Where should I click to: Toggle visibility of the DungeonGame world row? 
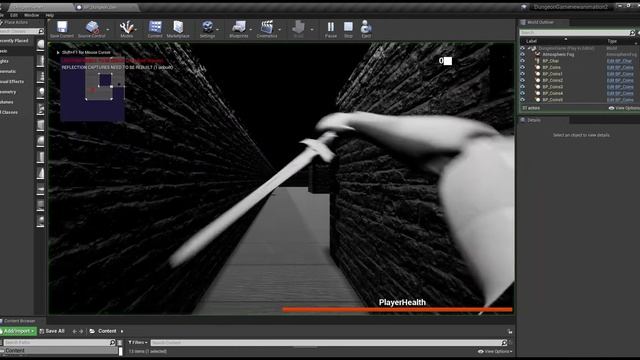pos(522,48)
